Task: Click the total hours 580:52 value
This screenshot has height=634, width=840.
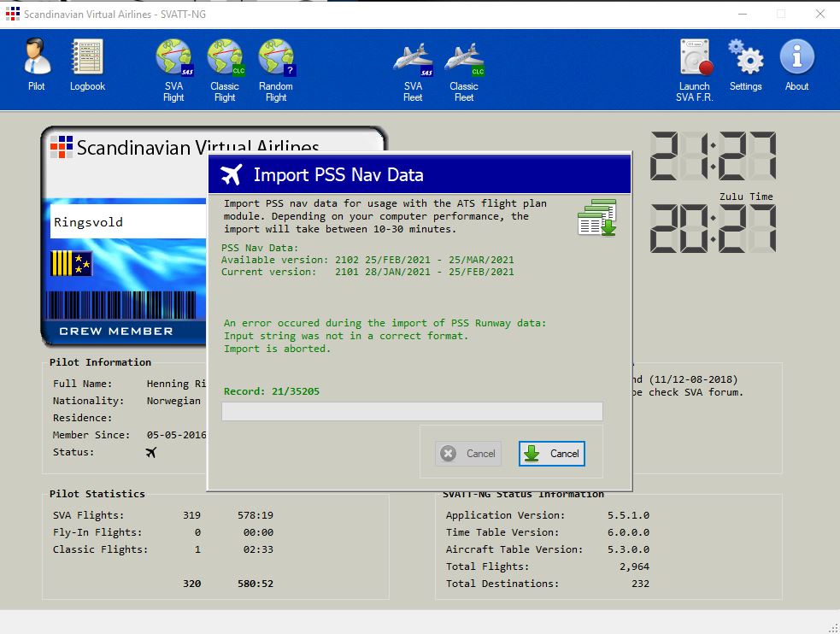Action: (x=256, y=584)
